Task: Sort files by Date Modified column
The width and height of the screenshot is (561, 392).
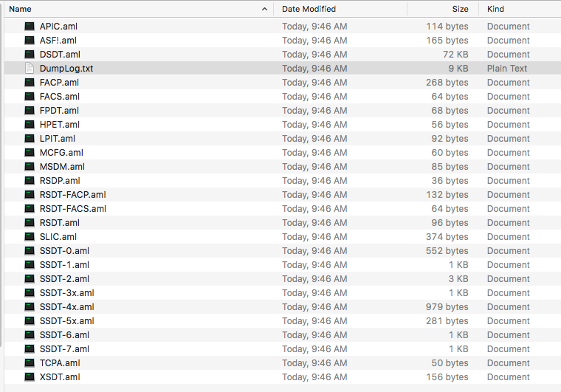Action: (309, 10)
